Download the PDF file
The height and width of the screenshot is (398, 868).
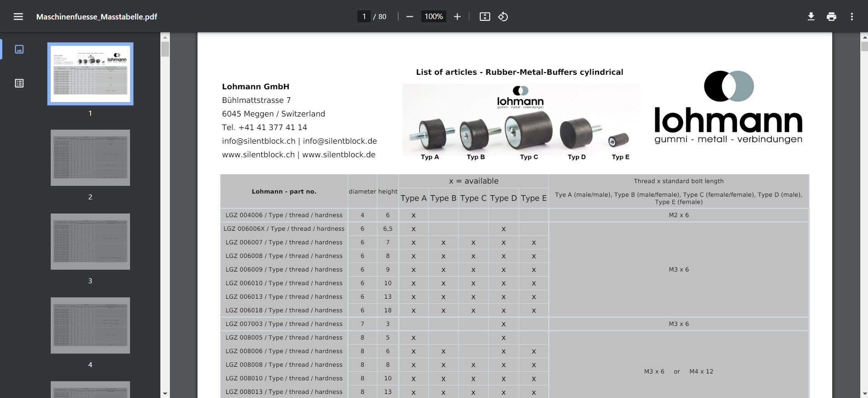pos(811,17)
